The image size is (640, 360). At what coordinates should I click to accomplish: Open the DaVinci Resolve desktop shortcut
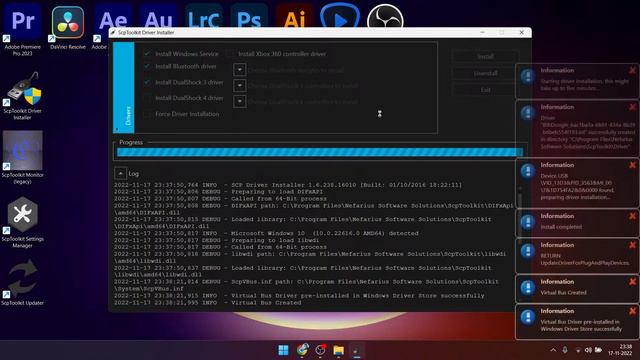point(68,28)
